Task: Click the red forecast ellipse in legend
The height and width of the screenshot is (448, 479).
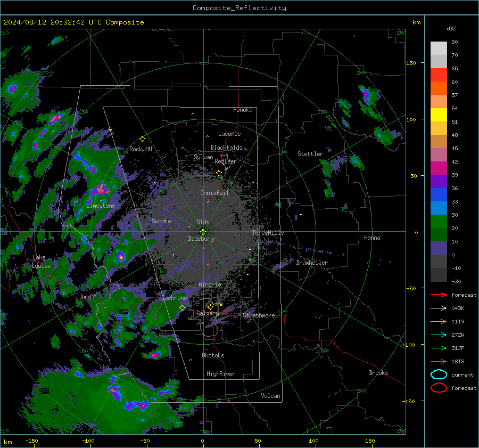Action: click(x=439, y=388)
